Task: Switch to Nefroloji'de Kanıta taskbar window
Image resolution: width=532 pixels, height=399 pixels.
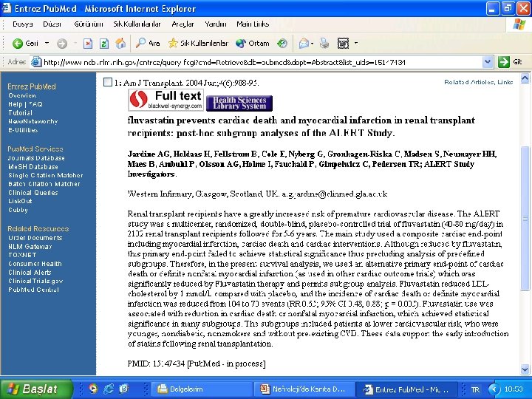Action: click(x=304, y=389)
